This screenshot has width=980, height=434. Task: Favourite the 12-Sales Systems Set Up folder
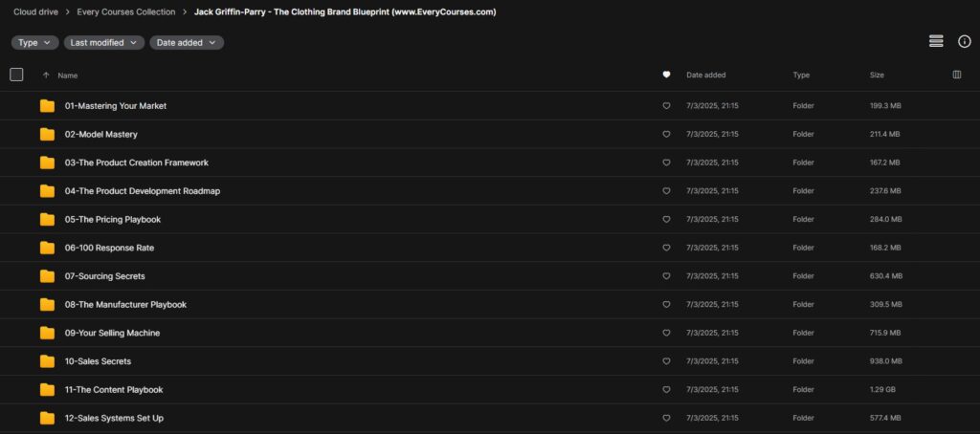point(666,419)
